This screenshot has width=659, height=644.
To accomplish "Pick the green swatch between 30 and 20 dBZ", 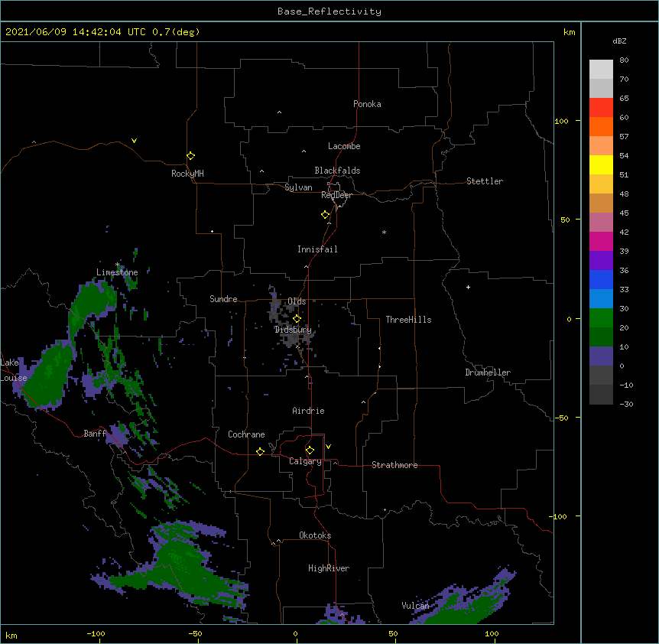I will tap(601, 318).
